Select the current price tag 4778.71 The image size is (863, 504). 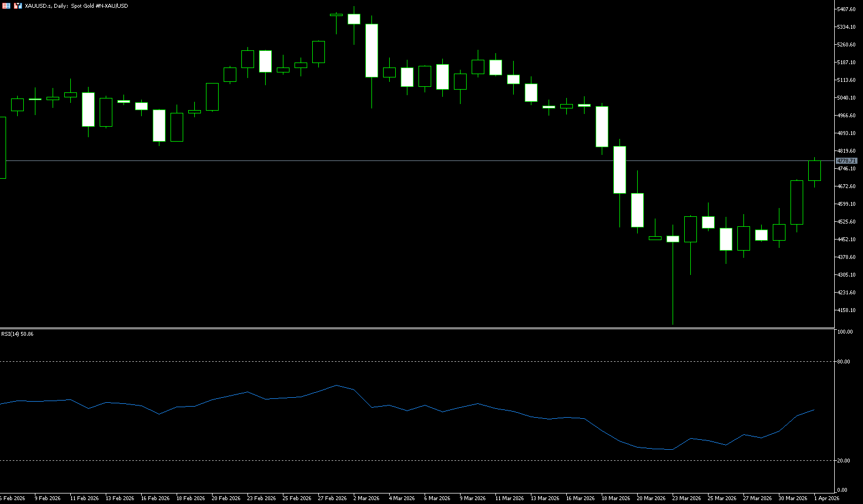tap(846, 160)
